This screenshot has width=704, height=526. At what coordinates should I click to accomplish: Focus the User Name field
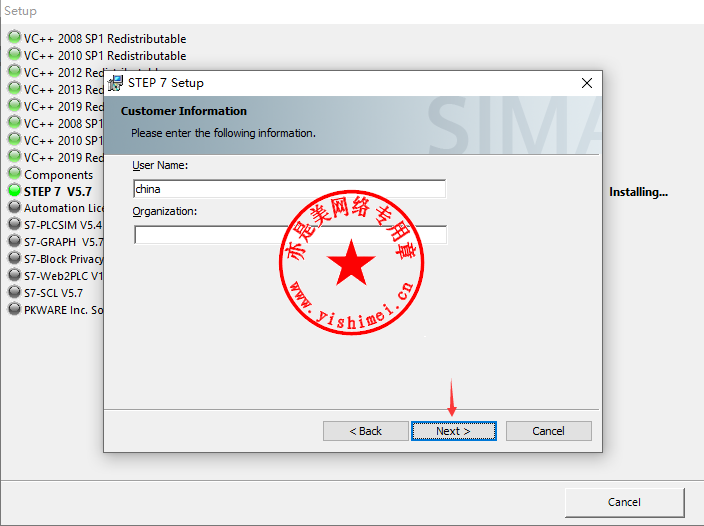point(290,189)
